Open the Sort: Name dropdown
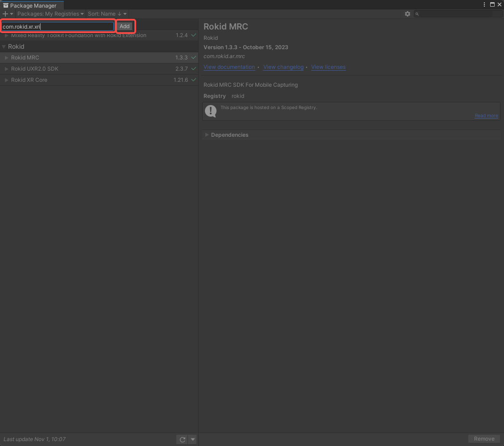 pyautogui.click(x=107, y=14)
